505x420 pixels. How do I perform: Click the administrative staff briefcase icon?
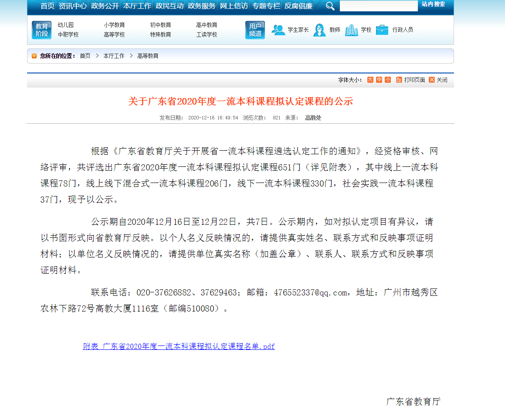382,30
